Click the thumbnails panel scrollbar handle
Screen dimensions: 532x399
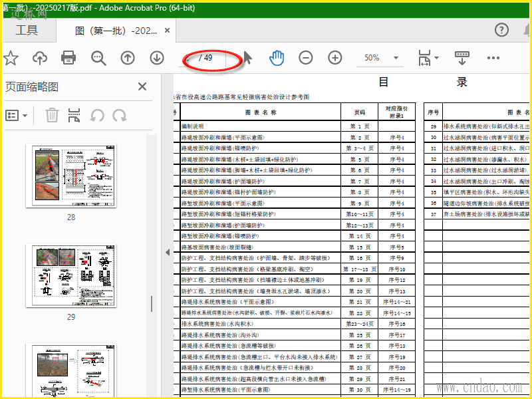point(152,303)
